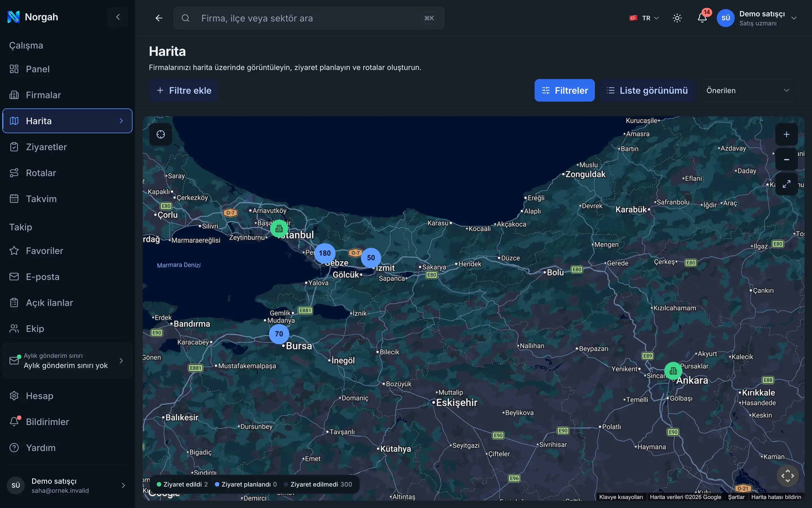
Task: Zoom in the map with plus button
Action: click(x=787, y=134)
